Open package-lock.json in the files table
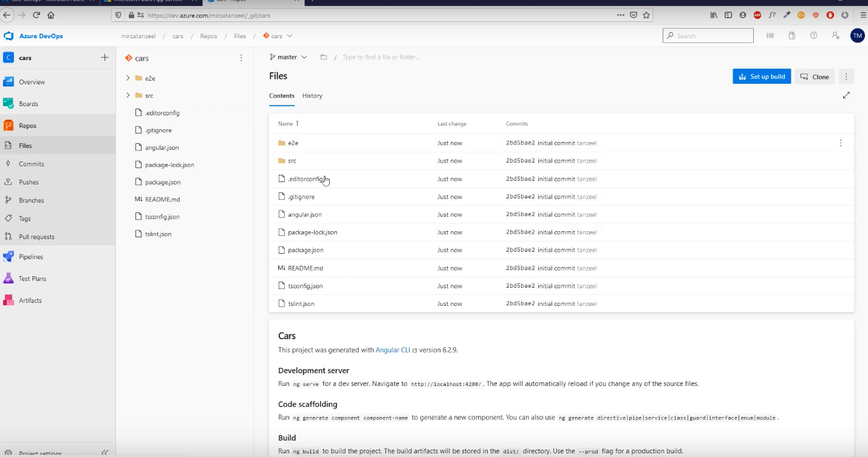 312,232
